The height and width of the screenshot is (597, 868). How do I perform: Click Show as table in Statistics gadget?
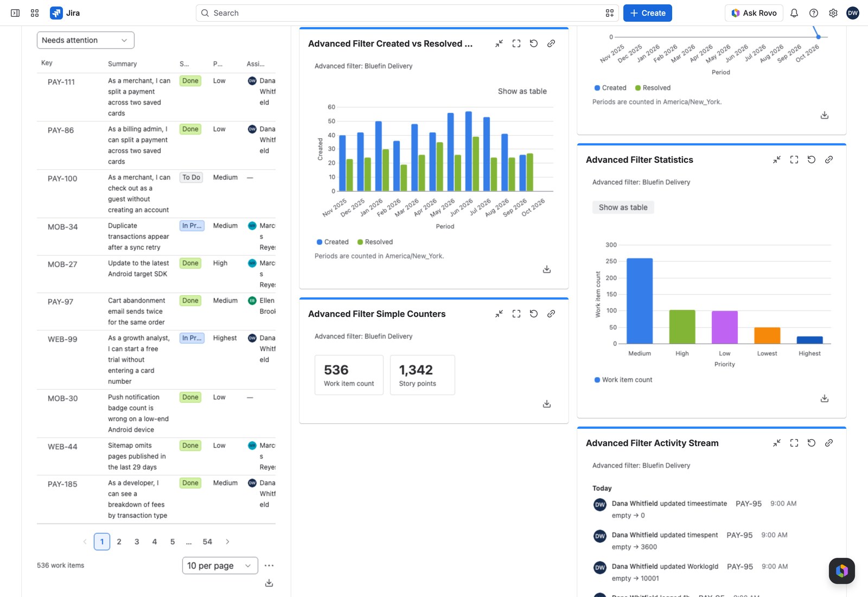click(623, 207)
